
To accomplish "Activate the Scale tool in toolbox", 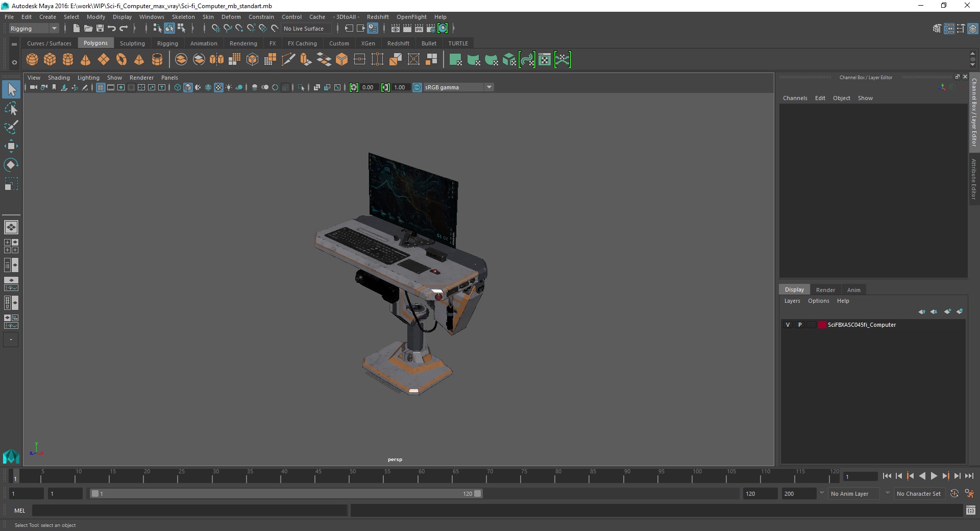I will point(11,184).
